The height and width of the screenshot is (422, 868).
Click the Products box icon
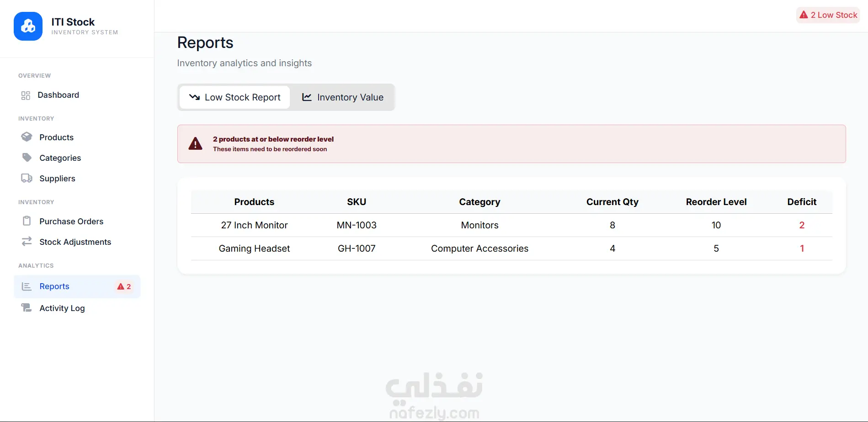pyautogui.click(x=27, y=137)
